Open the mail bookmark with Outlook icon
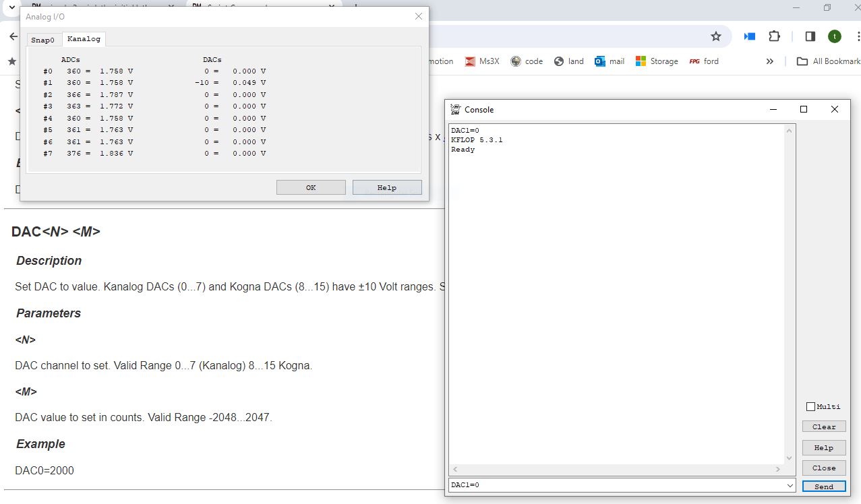 [610, 61]
